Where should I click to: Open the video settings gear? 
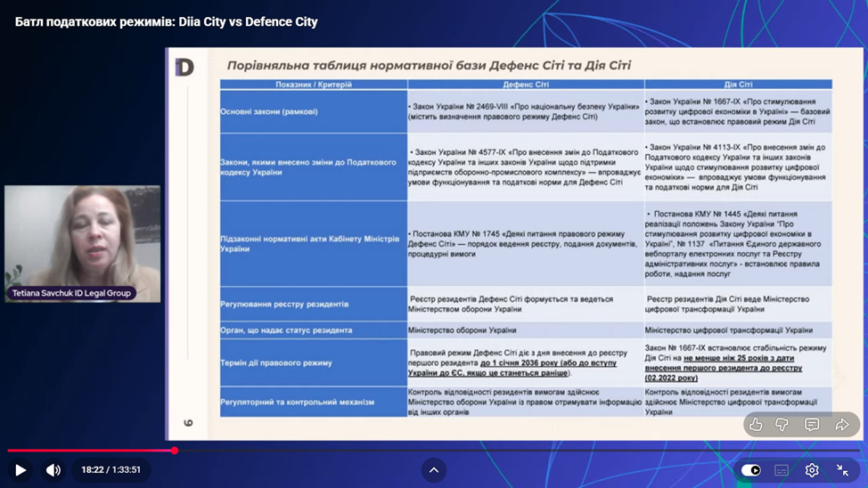812,470
